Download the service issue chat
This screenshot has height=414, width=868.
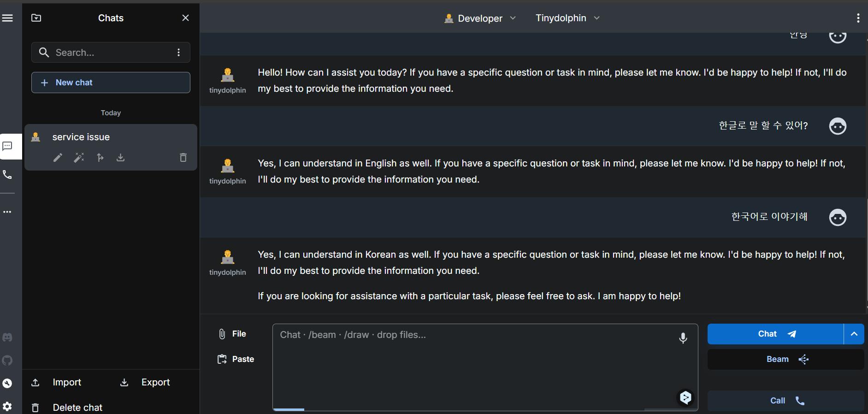tap(120, 158)
